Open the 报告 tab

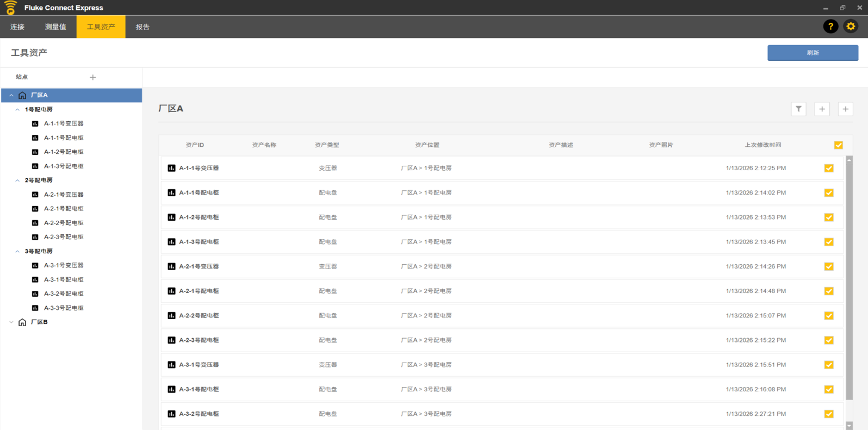tap(142, 27)
